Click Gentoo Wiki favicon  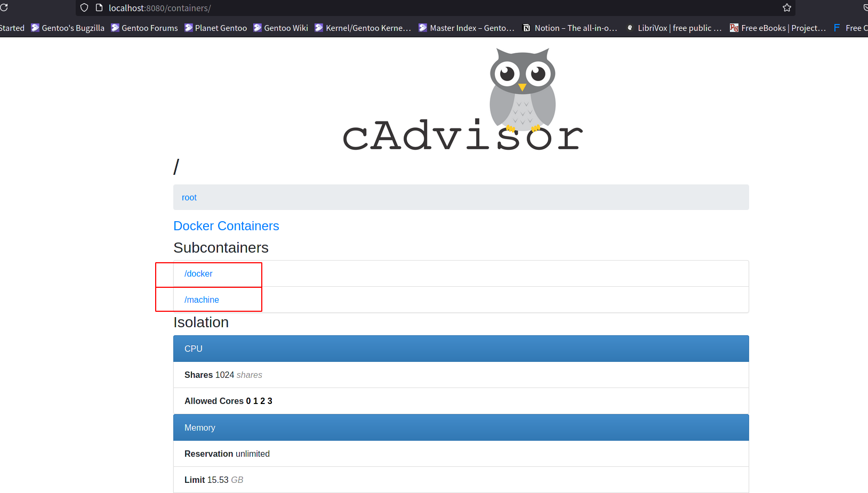pos(258,28)
